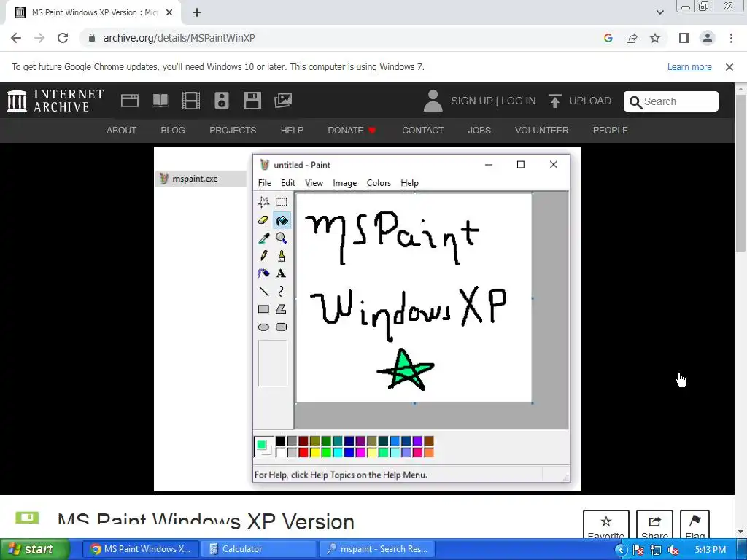This screenshot has height=560, width=747.
Task: Open the View menu in Paint
Action: pos(314,183)
